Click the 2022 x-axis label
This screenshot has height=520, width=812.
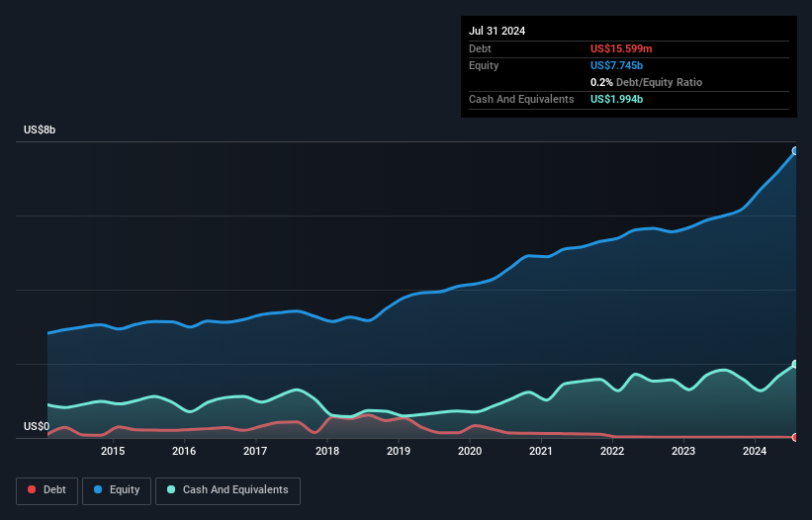[612, 451]
